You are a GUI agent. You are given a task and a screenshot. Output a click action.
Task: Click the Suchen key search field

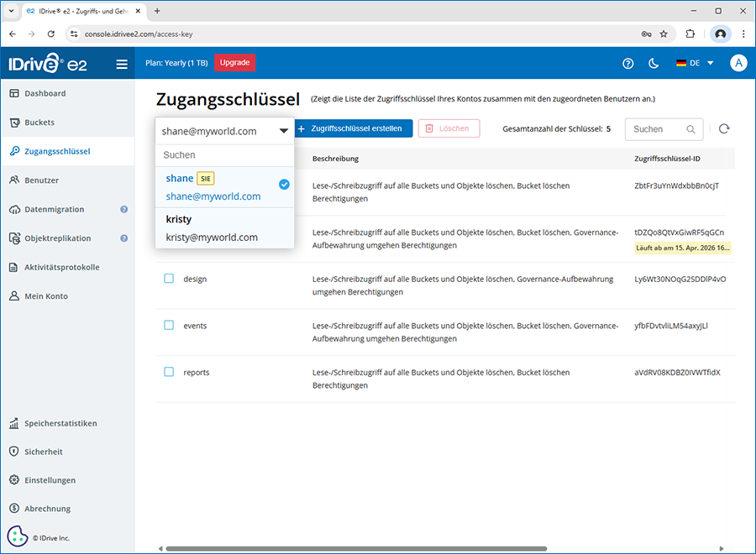click(x=664, y=129)
